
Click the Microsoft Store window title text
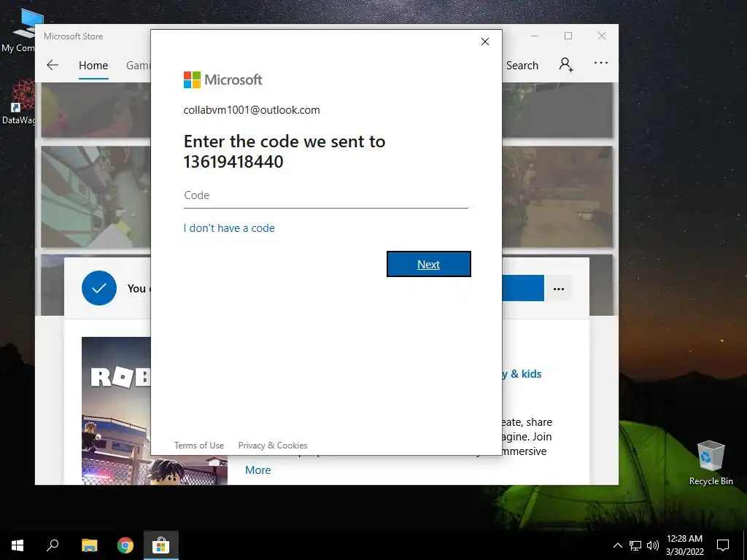tap(74, 36)
